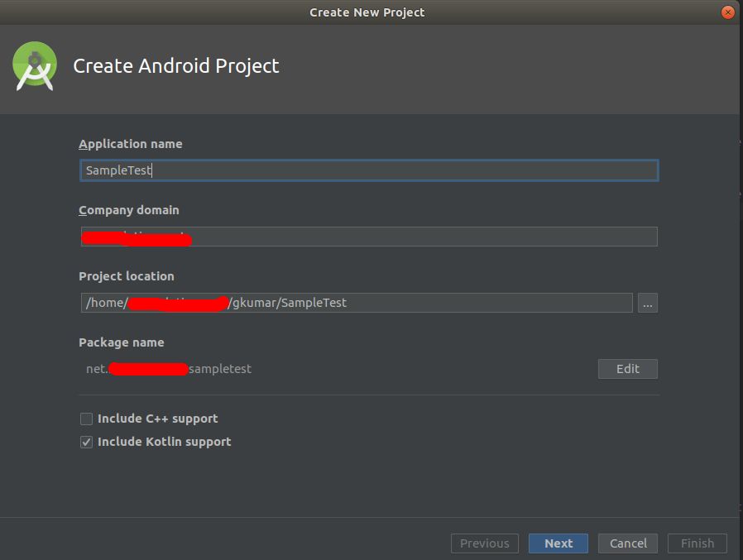Viewport: 743px width, 560px height.
Task: Uncheck Include Kotlin support
Action: pyautogui.click(x=86, y=442)
